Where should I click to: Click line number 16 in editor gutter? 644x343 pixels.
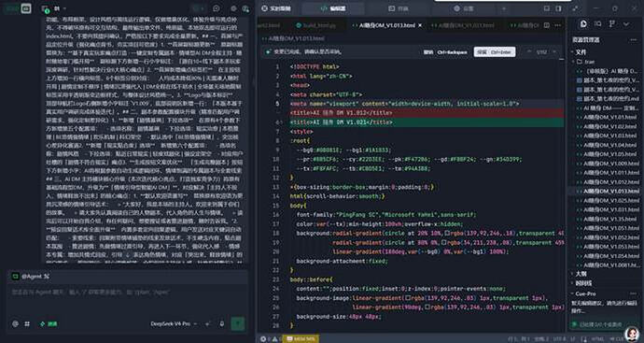click(x=275, y=215)
